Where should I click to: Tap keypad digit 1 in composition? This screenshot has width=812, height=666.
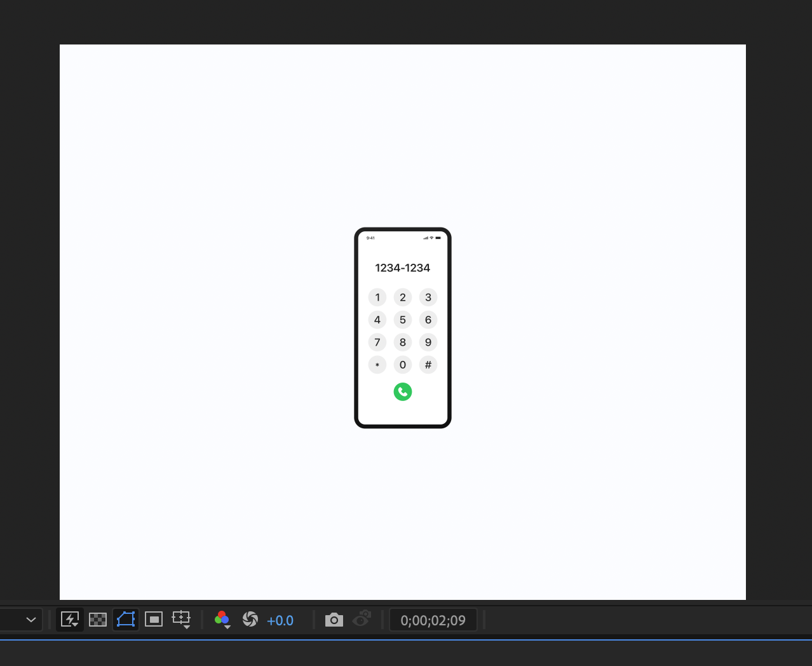tap(377, 297)
